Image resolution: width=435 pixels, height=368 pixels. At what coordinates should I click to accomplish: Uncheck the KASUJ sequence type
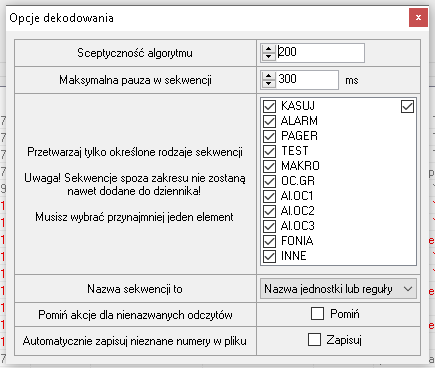click(269, 106)
